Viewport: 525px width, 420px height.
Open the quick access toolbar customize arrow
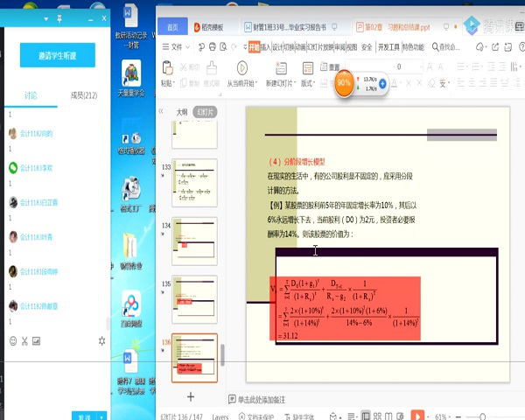tap(245, 47)
